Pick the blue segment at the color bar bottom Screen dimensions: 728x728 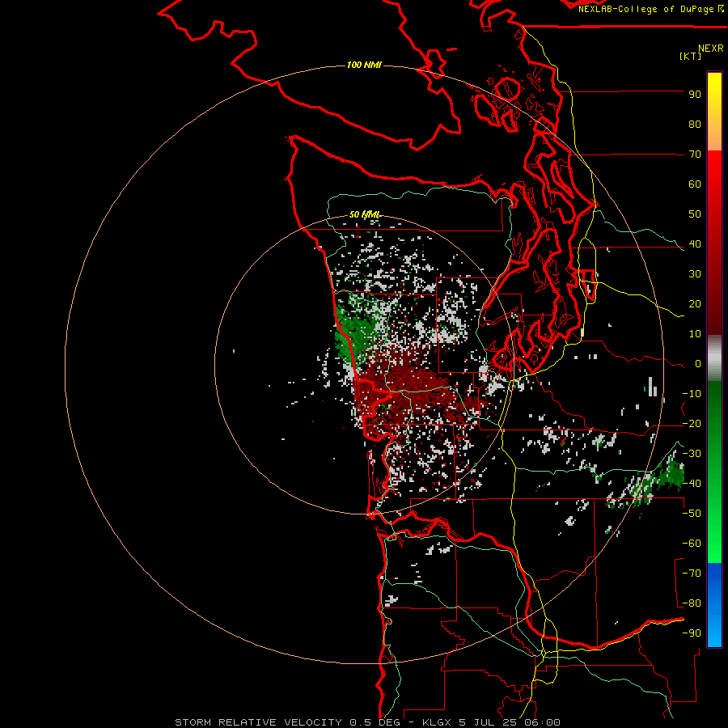[714, 604]
